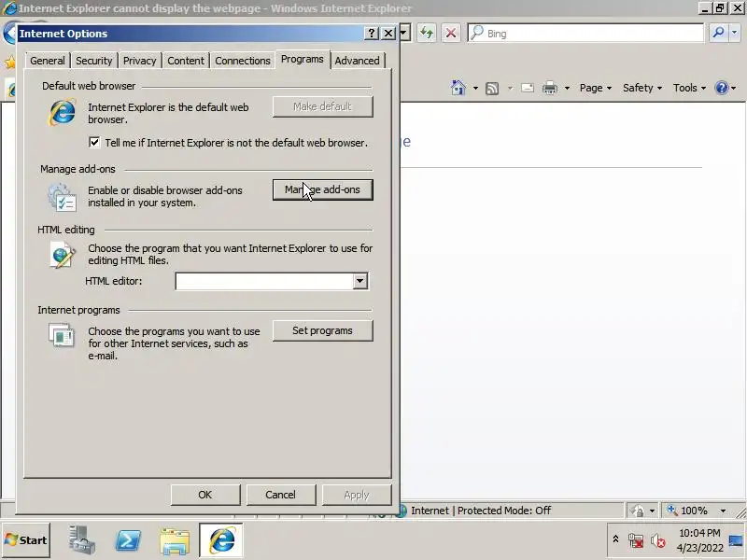Viewport: 747px width, 560px height.
Task: Open the Page menu
Action: pyautogui.click(x=596, y=88)
